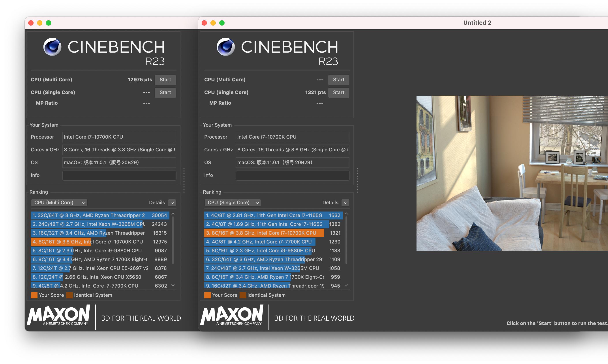
Task: Select the i7-10700K 1321 single core entry
Action: point(264,233)
